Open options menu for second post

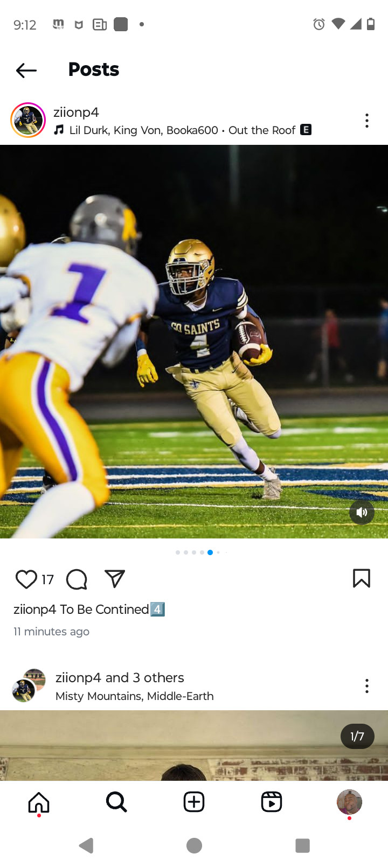click(x=367, y=686)
